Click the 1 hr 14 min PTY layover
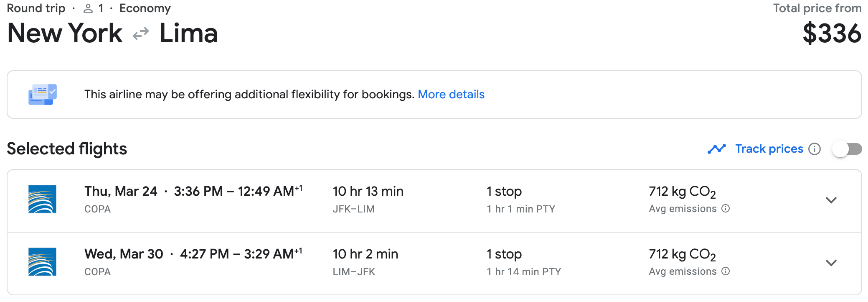Image resolution: width=868 pixels, height=302 pixels. coord(524,271)
